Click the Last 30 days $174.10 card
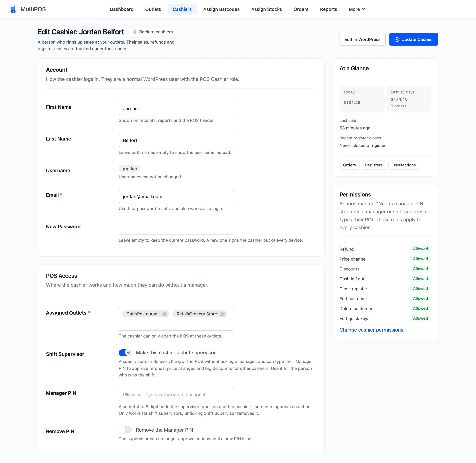The width and height of the screenshot is (476, 463). [x=409, y=99]
